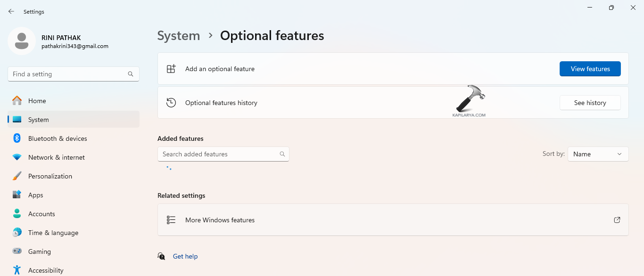Click the Personalization paintbrush icon
The width and height of the screenshot is (644, 276).
[17, 176]
